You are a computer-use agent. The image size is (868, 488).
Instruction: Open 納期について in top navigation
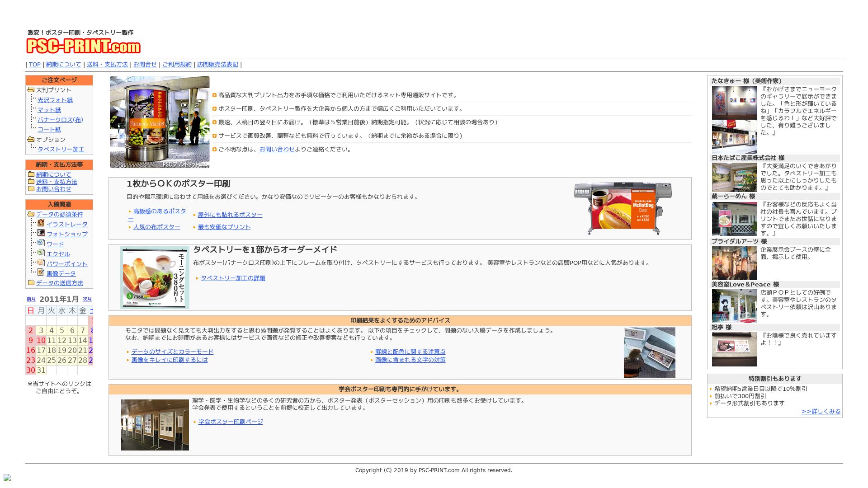click(x=63, y=65)
